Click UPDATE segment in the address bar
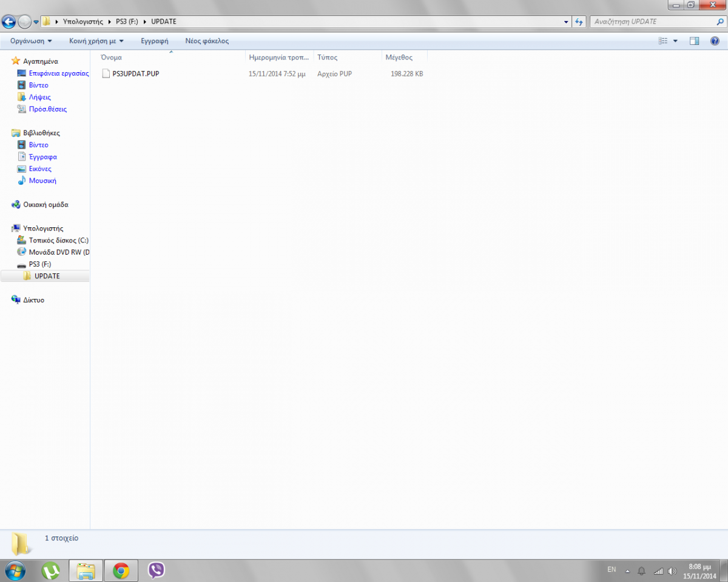Image resolution: width=728 pixels, height=582 pixels. coord(163,21)
